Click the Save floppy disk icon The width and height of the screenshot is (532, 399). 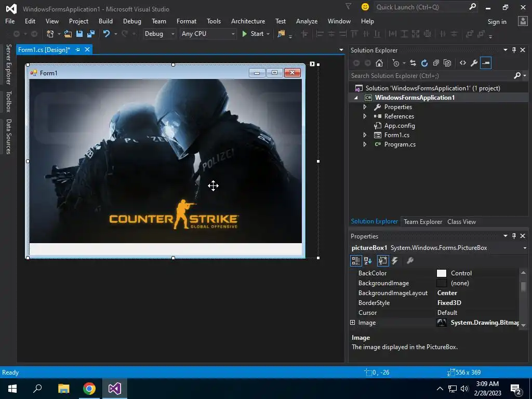pyautogui.click(x=79, y=34)
